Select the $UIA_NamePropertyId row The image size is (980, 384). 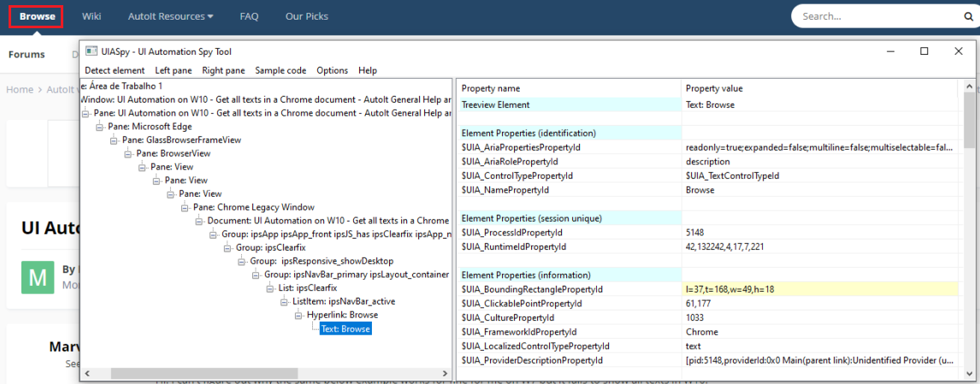[x=707, y=190]
